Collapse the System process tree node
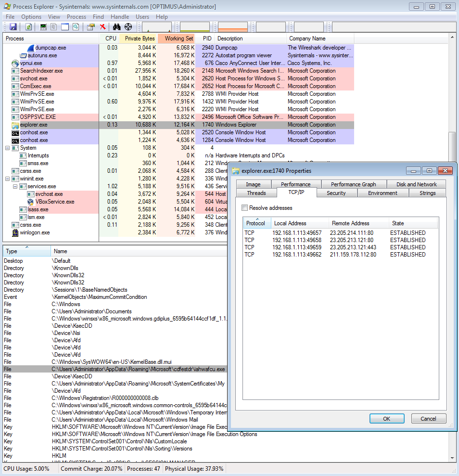 point(8,148)
